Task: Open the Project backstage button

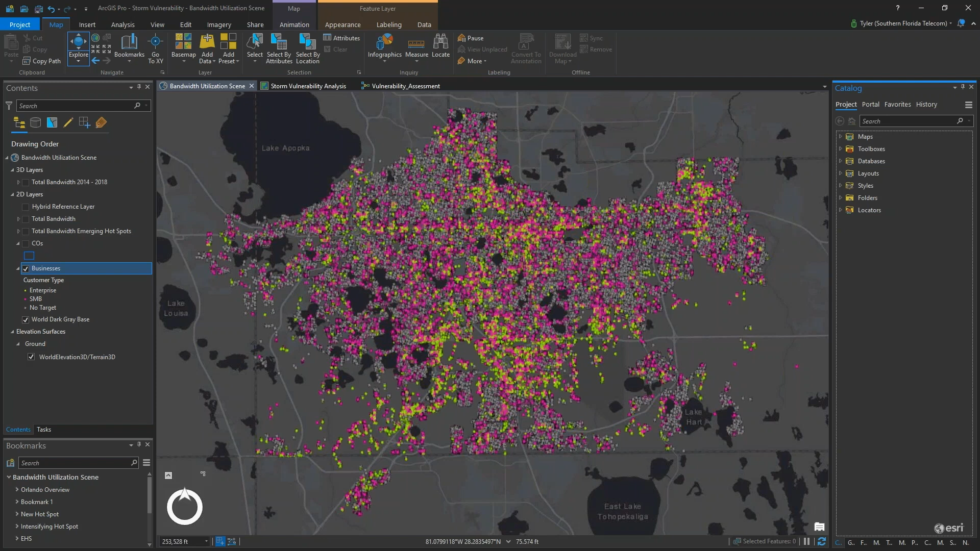Action: [x=20, y=24]
